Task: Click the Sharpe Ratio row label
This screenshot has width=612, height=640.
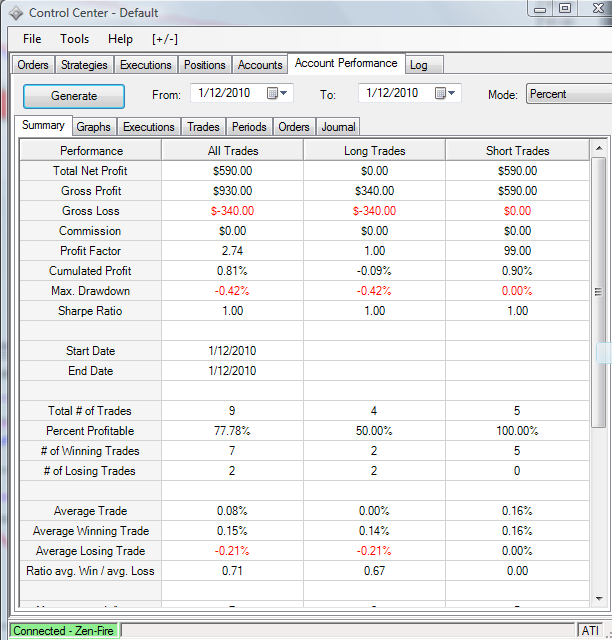Action: tap(90, 311)
